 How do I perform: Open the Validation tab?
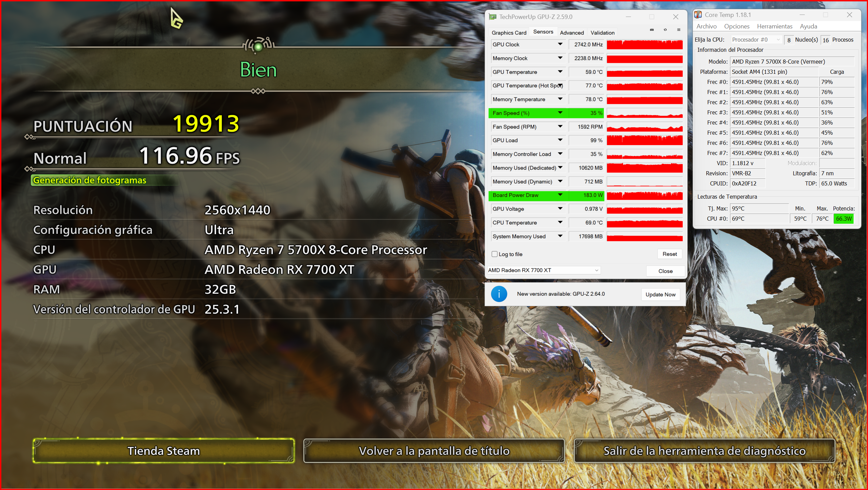point(602,32)
